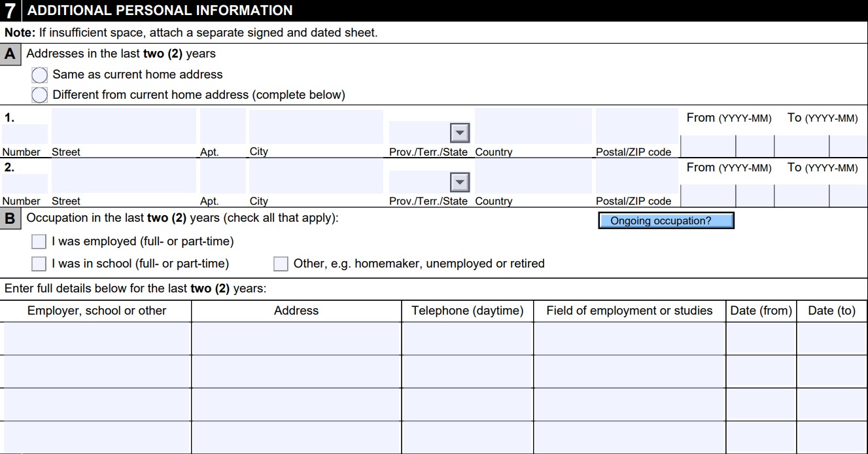
Task: Click Country field of address 1
Action: tap(533, 126)
